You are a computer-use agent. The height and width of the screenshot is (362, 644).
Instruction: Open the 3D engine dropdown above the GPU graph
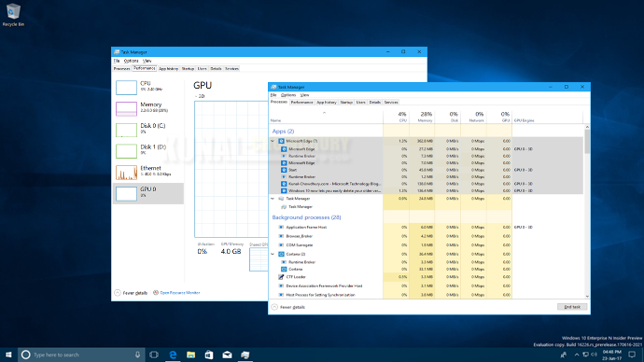(x=200, y=96)
